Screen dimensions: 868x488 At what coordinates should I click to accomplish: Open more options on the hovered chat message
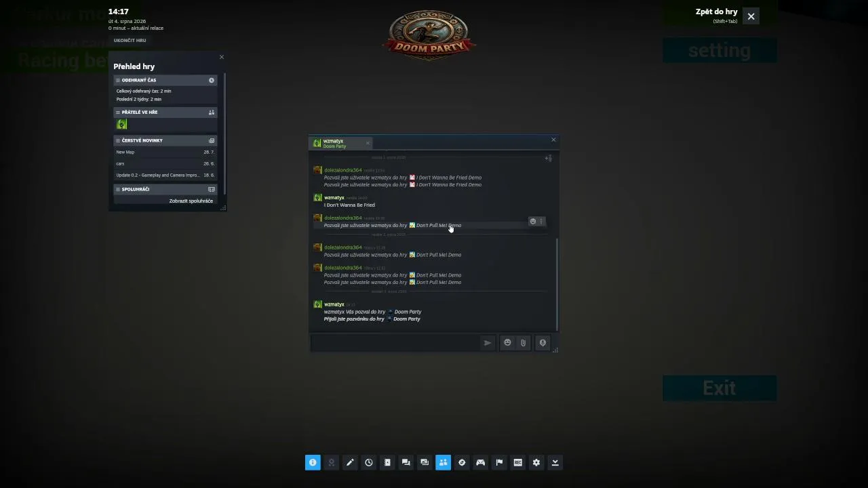coord(541,222)
